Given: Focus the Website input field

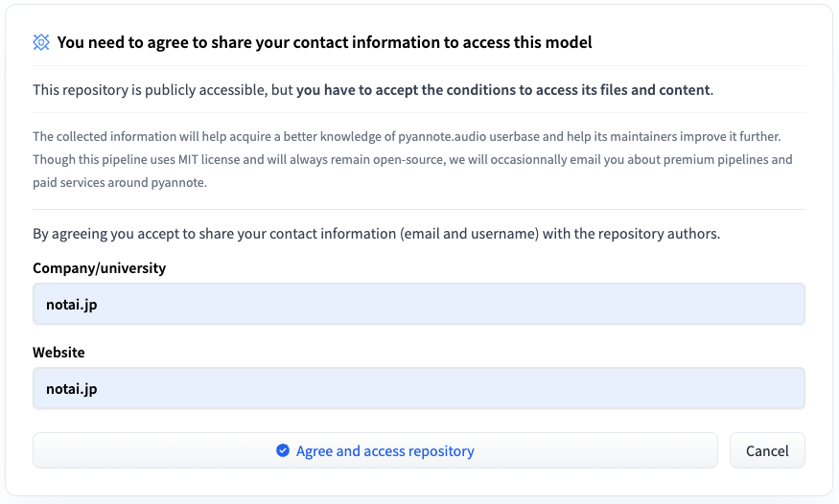Looking at the screenshot, I should coord(418,388).
